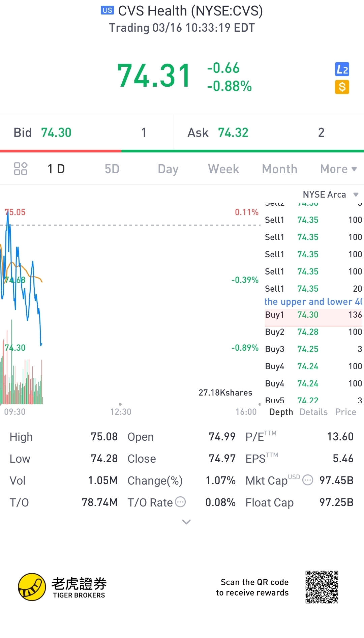
Task: Tap the Vol 1.05M value
Action: click(x=103, y=481)
